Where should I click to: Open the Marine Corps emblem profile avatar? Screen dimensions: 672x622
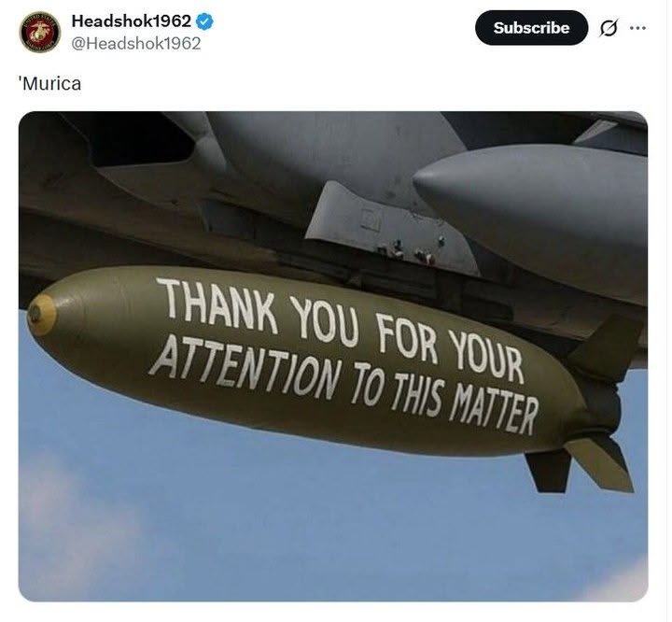coord(40,32)
